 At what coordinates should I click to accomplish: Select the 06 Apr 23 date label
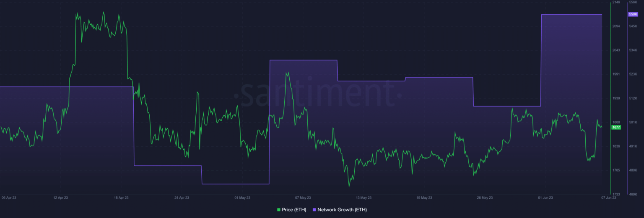pyautogui.click(x=9, y=197)
